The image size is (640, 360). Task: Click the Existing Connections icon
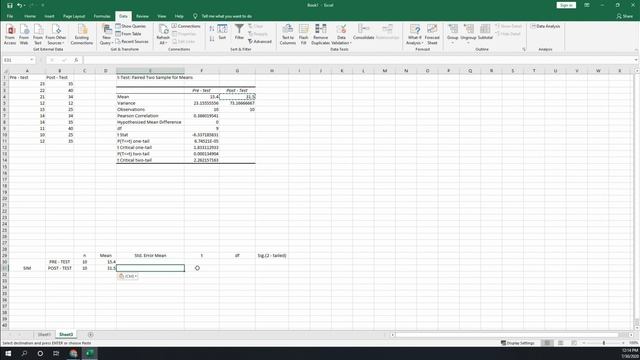point(82,34)
